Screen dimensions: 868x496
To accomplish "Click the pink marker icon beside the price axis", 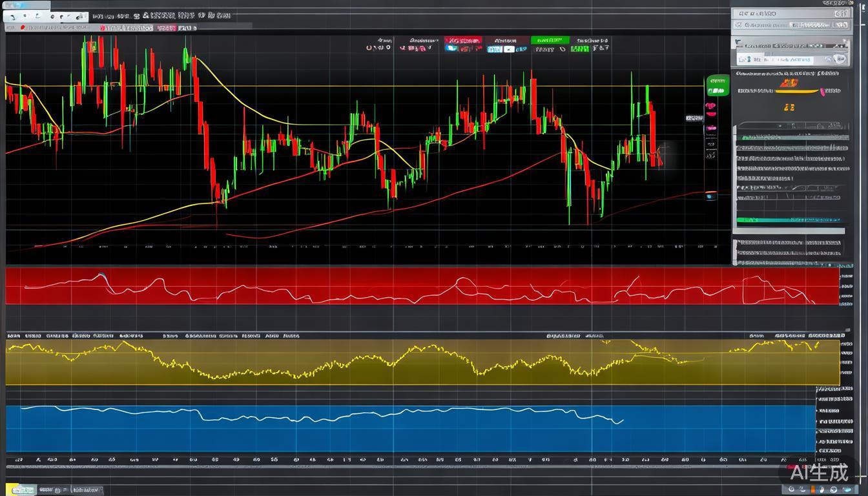I will point(710,106).
